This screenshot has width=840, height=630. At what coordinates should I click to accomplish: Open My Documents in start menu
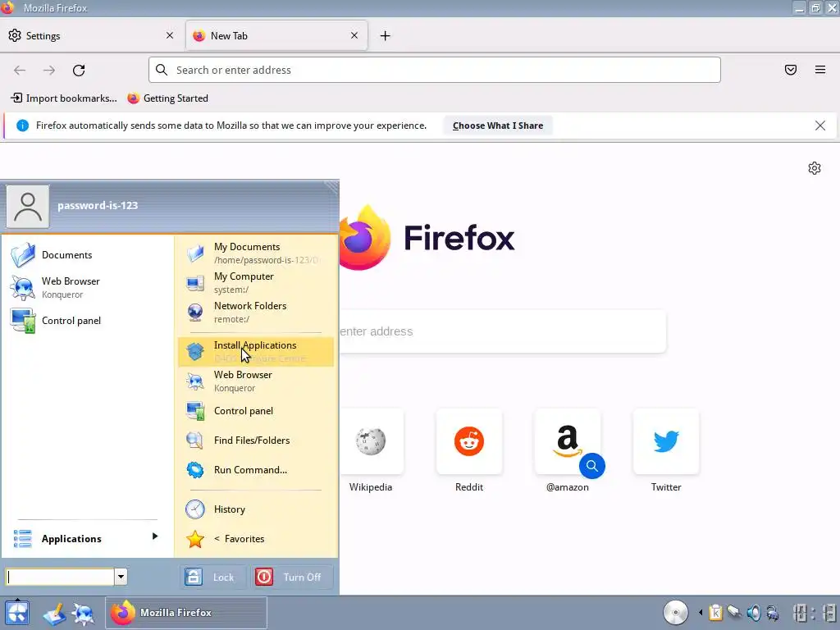(256, 253)
